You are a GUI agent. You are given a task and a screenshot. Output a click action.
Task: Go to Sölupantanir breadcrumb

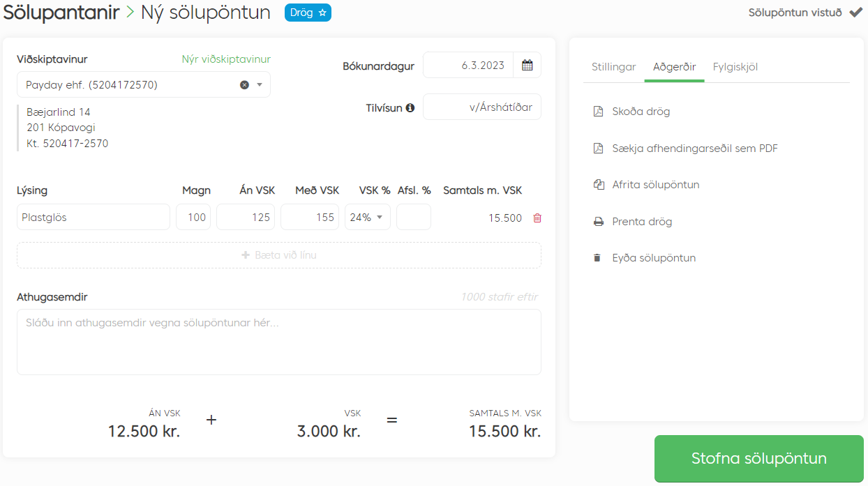61,12
